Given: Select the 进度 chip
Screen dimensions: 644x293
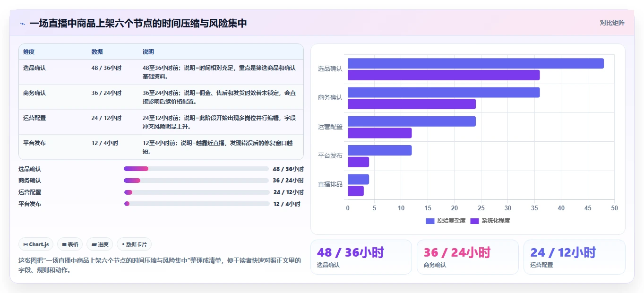Looking at the screenshot, I should [100, 244].
